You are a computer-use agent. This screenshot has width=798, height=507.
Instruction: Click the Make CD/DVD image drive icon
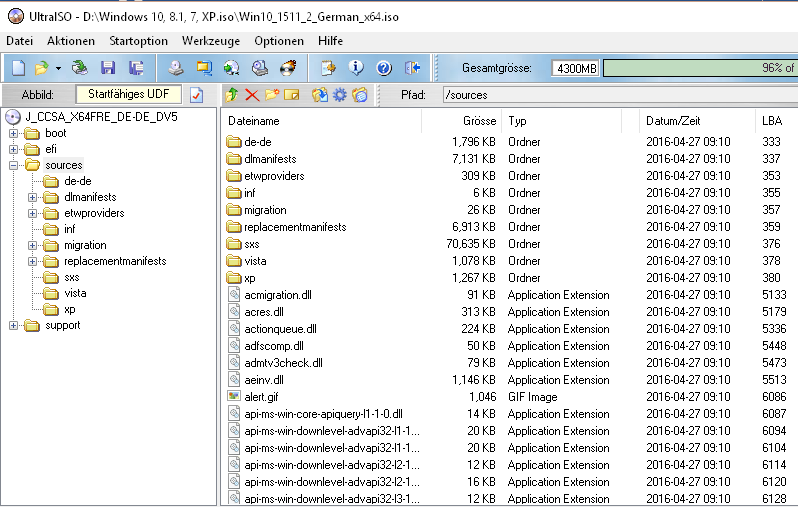click(x=176, y=68)
